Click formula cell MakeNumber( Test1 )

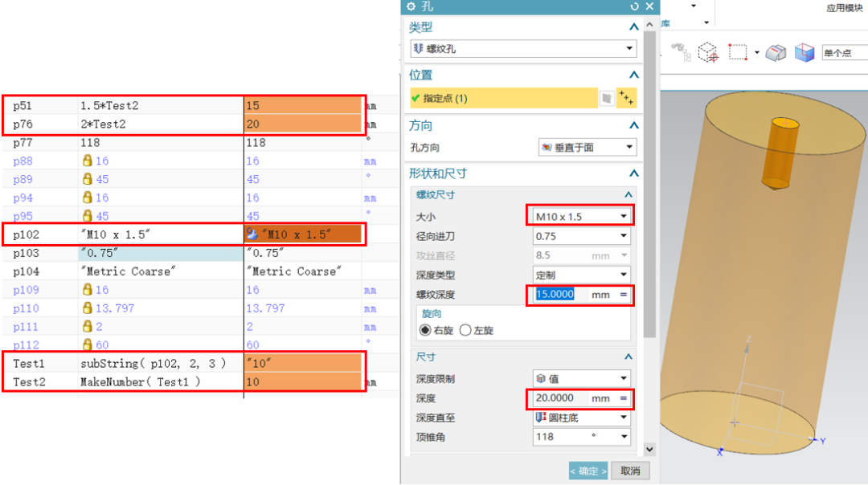tap(161, 381)
